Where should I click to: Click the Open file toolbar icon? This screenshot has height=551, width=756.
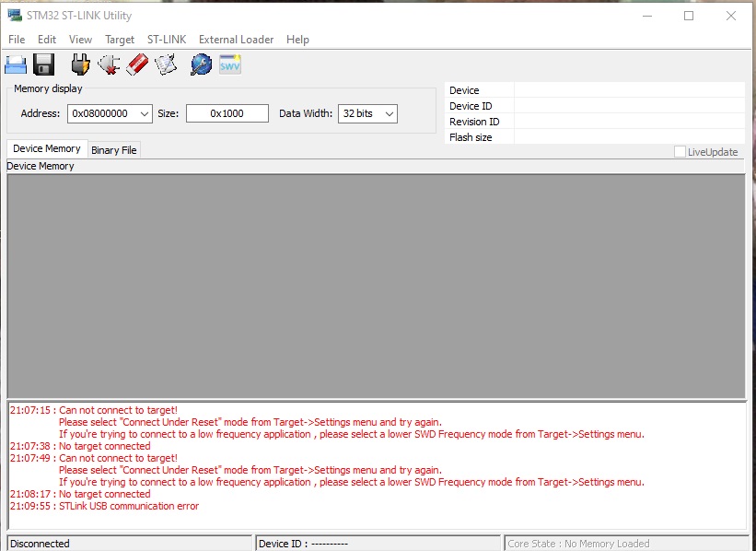click(x=16, y=64)
